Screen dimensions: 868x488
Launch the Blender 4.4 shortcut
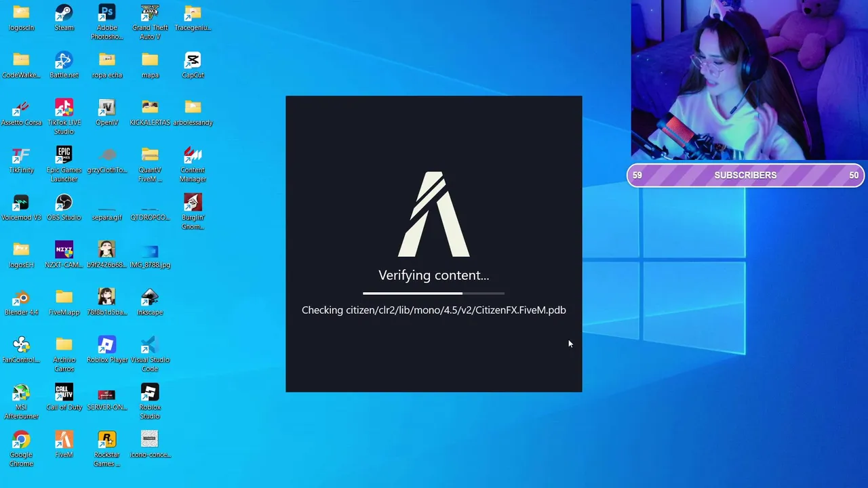tap(21, 303)
